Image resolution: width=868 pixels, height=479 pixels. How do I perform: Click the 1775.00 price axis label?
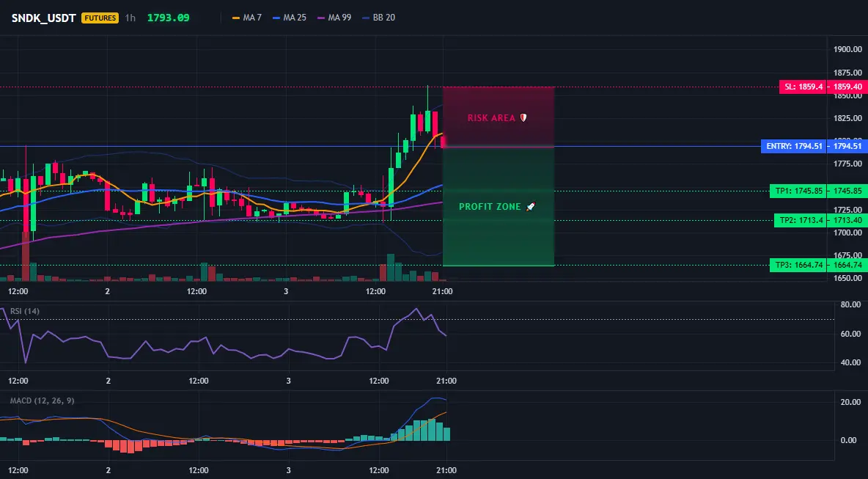(847, 164)
